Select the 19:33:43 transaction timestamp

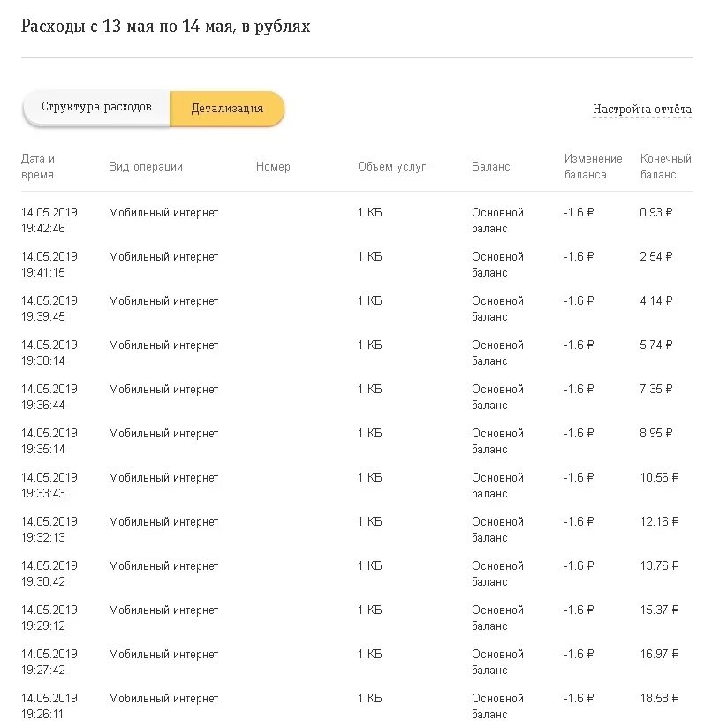pyautogui.click(x=49, y=485)
